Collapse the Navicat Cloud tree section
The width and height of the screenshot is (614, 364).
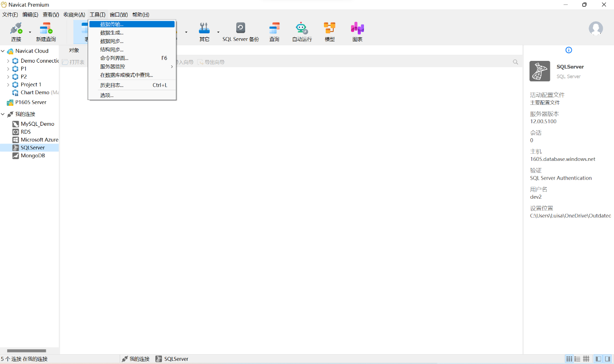[3, 51]
